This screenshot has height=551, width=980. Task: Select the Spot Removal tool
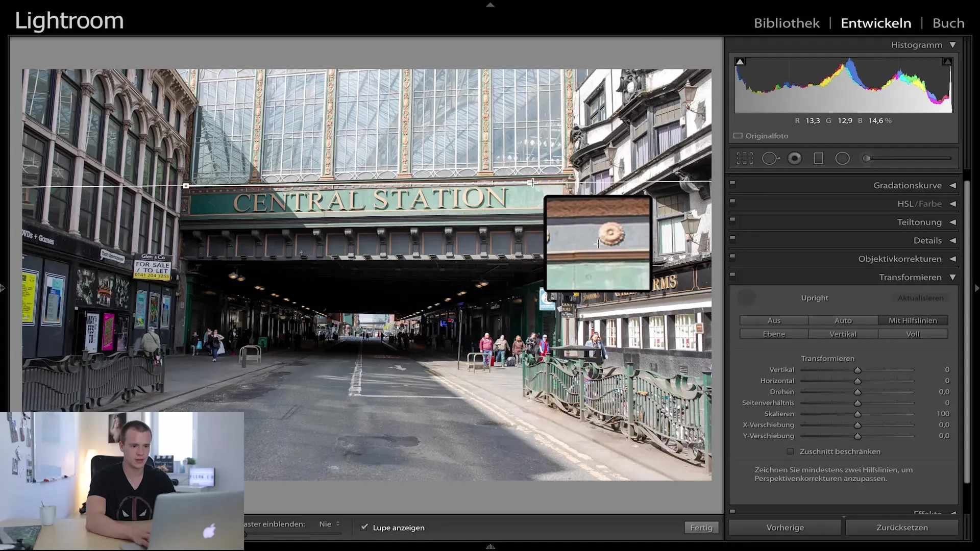[x=771, y=159]
